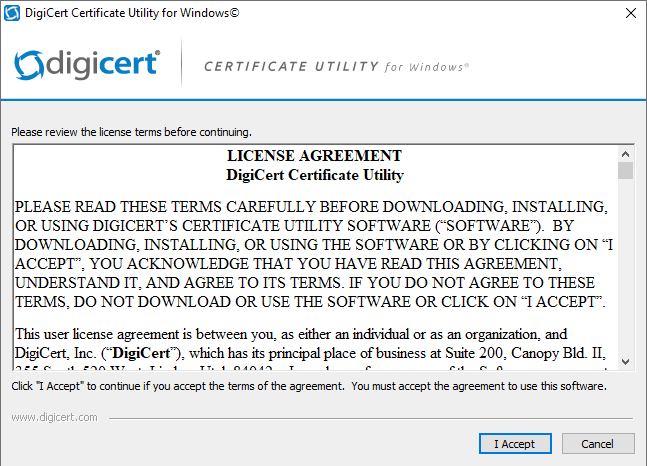Close the DigiCert Certificate Utility window
Viewport: 647px width, 466px height.
click(x=630, y=13)
